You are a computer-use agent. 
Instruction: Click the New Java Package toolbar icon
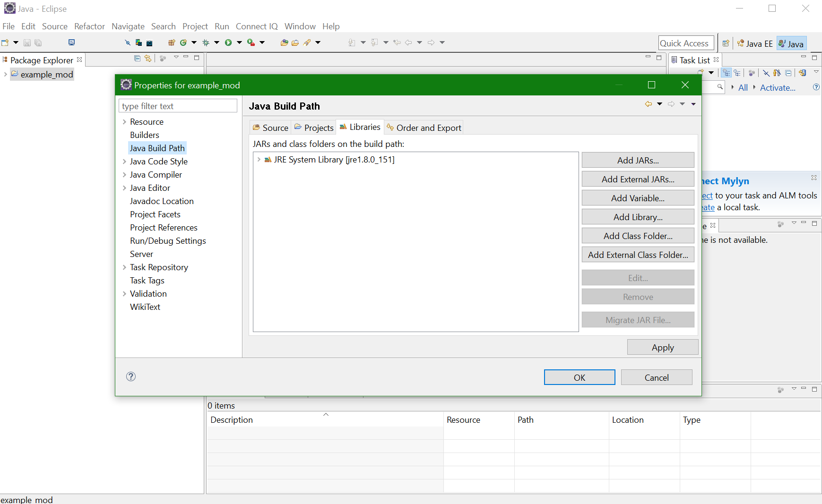[172, 43]
